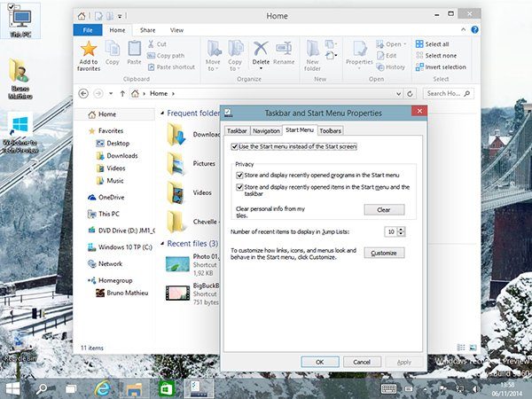This screenshot has height=399, width=532.
Task: Click Paste shortcut in the ribbon
Action: pos(171,67)
